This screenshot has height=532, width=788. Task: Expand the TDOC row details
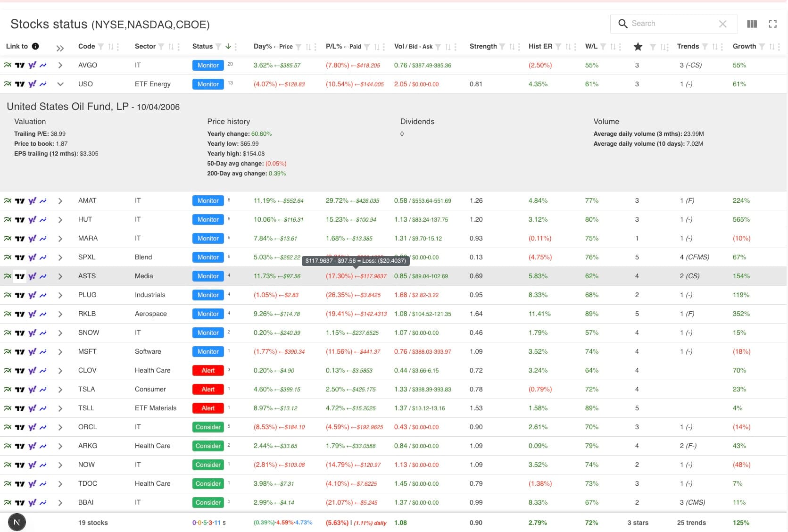click(x=60, y=484)
